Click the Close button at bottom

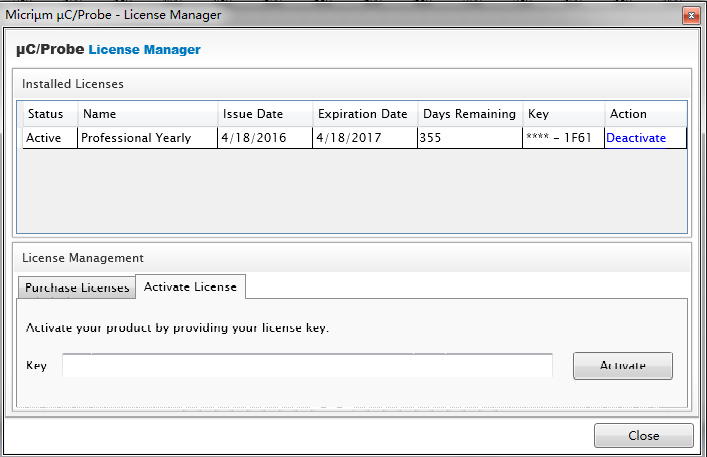(x=643, y=435)
